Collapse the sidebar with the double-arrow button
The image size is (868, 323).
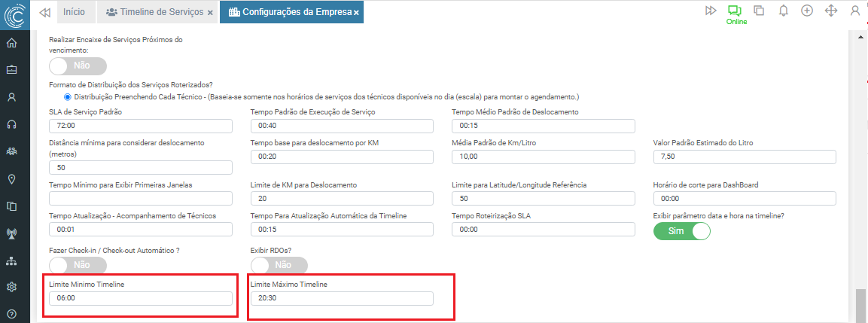(x=44, y=12)
